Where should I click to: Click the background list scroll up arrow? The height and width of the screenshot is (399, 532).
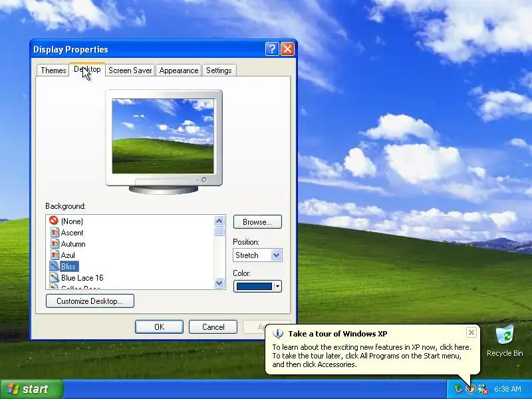219,221
